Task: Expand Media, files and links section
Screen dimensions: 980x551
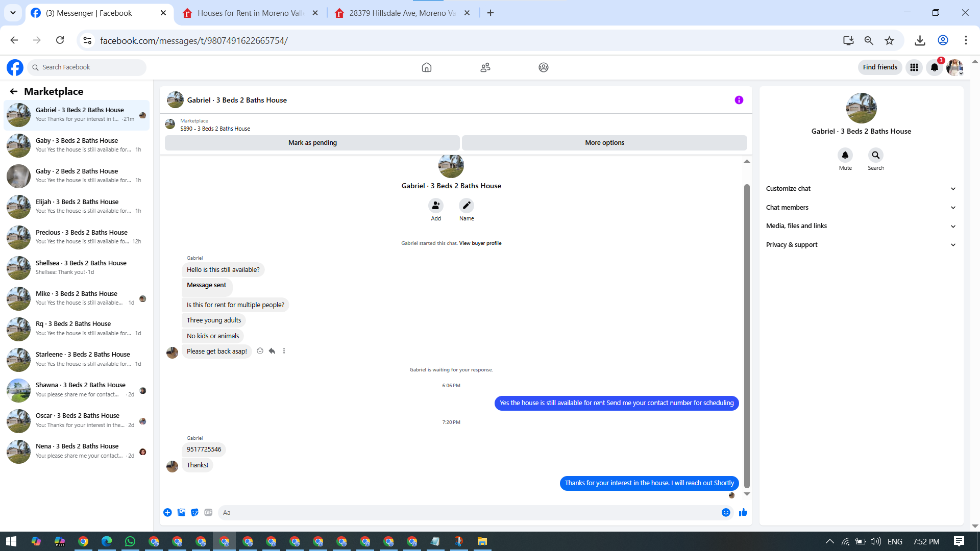Action: tap(861, 226)
